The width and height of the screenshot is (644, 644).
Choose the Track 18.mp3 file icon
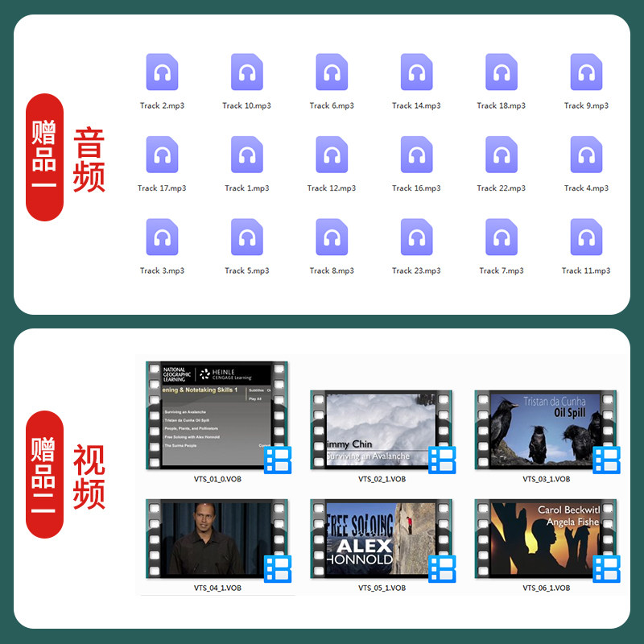tap(502, 72)
